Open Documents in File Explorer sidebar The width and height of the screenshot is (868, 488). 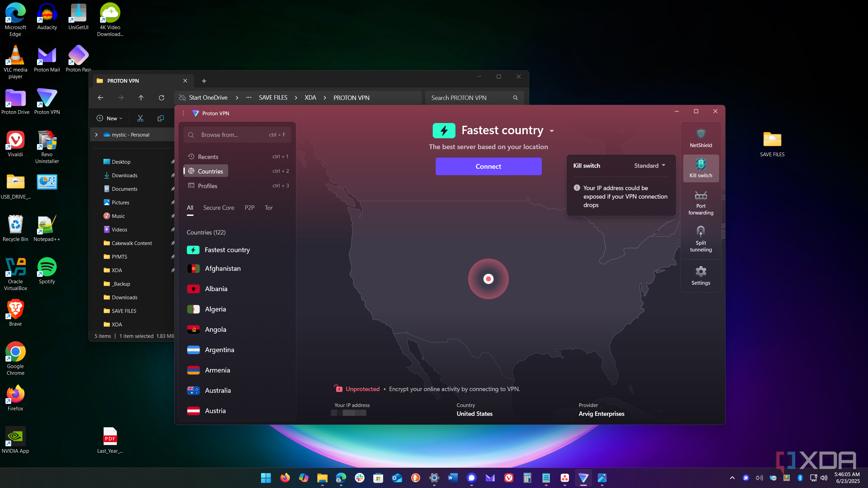click(124, 189)
